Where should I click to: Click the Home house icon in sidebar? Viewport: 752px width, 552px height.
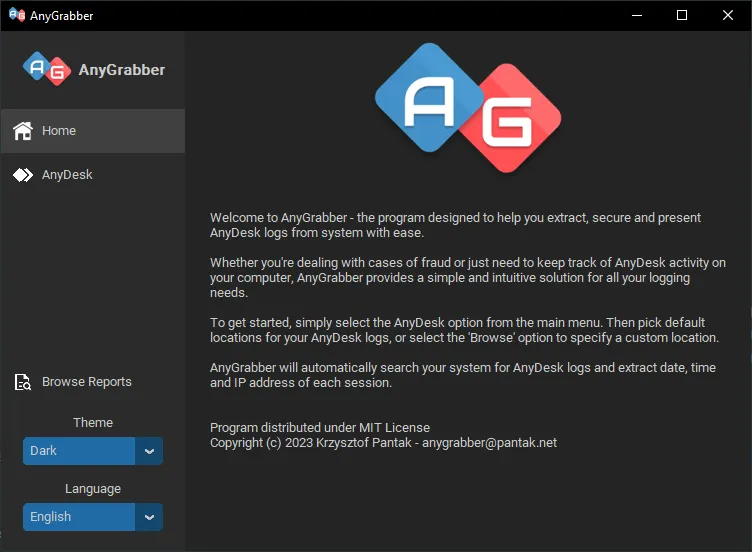tap(23, 130)
